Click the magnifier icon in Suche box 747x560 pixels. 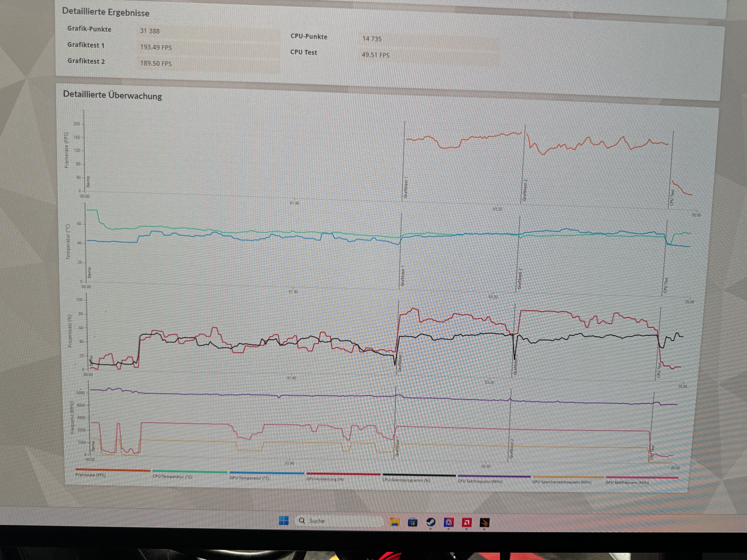tap(302, 521)
